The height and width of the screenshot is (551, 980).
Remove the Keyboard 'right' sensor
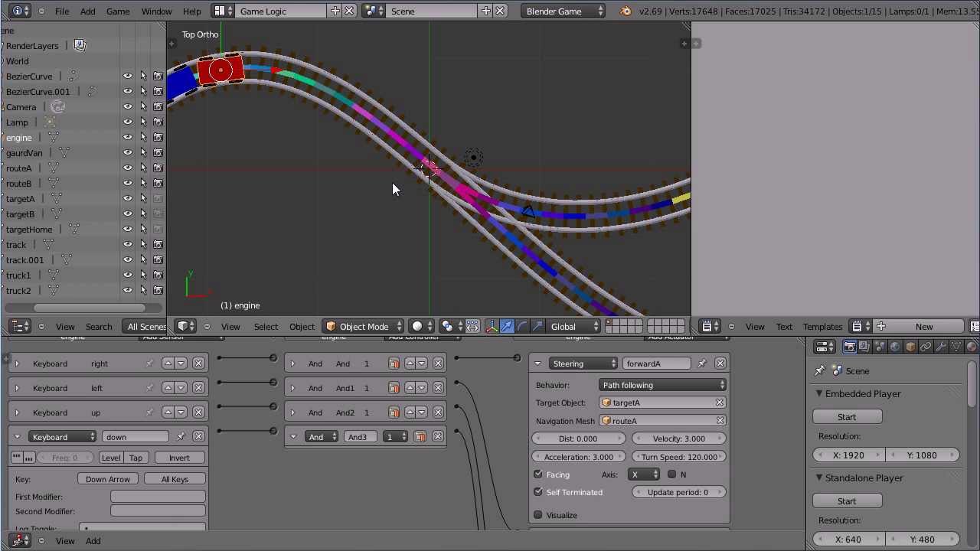click(198, 364)
